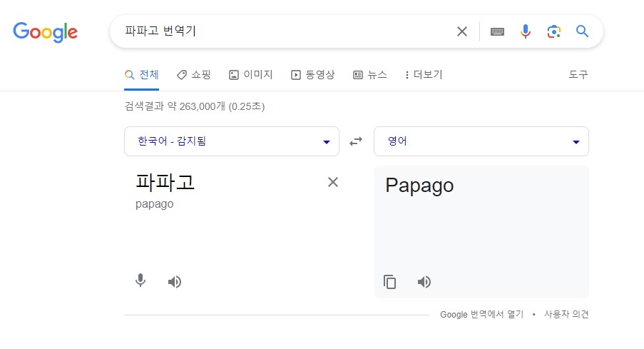This screenshot has height=349, width=644.
Task: Start translating by voice microphone icon
Action: click(x=140, y=280)
